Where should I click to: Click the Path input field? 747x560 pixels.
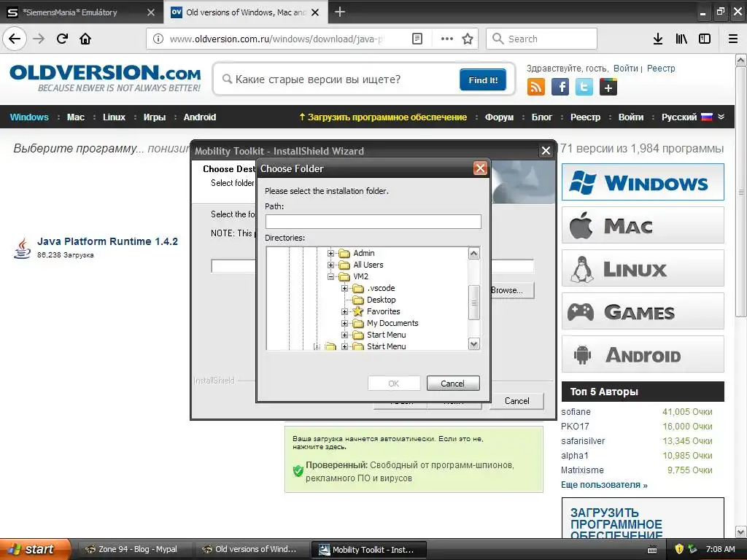(x=373, y=222)
